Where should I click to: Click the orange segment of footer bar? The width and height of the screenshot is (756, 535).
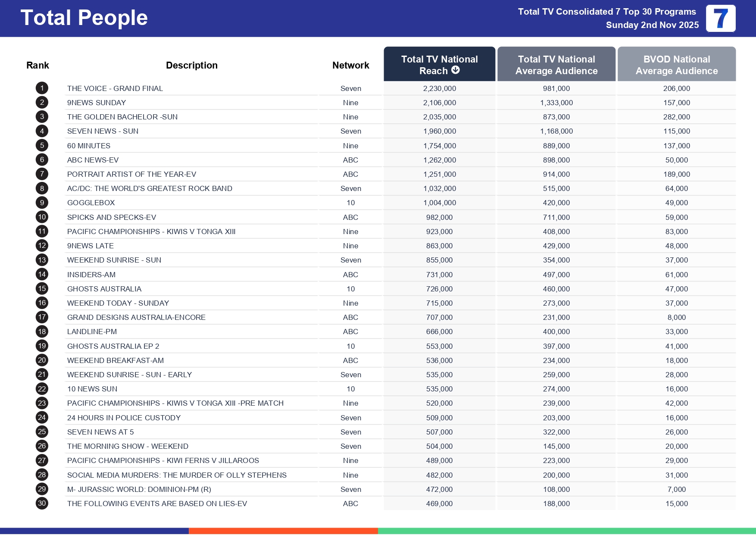pos(283,531)
